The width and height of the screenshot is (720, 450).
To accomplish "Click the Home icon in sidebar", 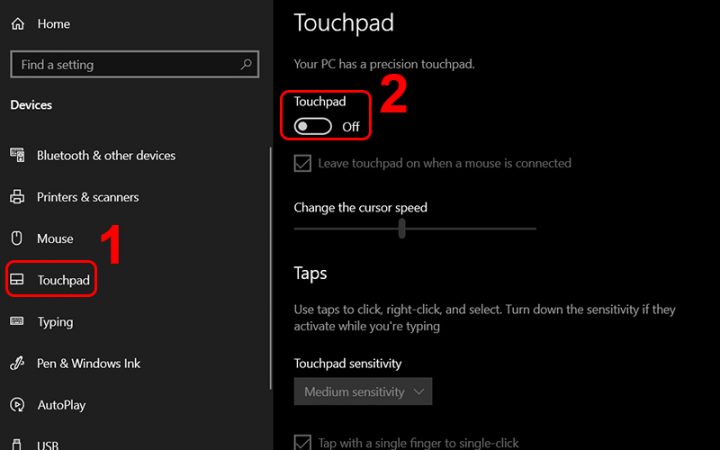I will pyautogui.click(x=17, y=22).
